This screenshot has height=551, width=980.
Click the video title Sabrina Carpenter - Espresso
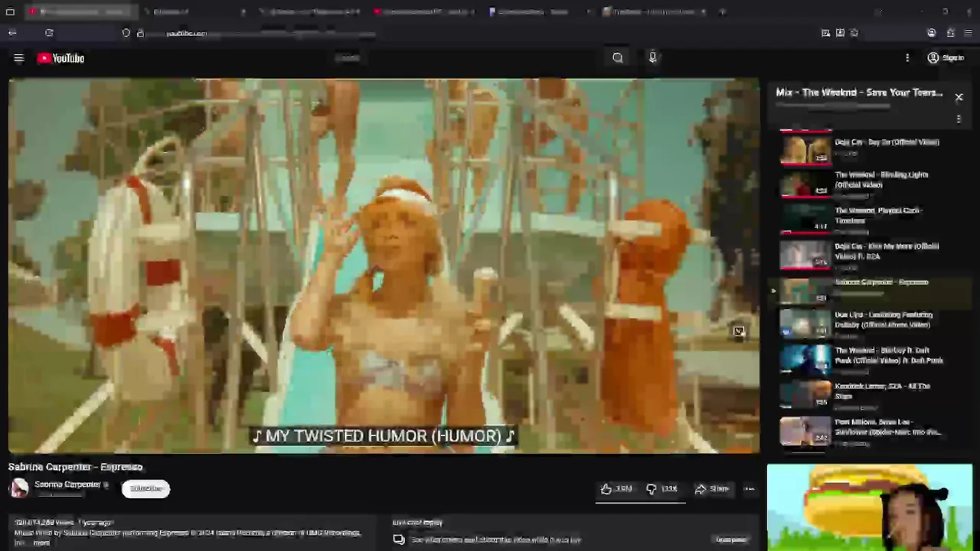pos(75,467)
